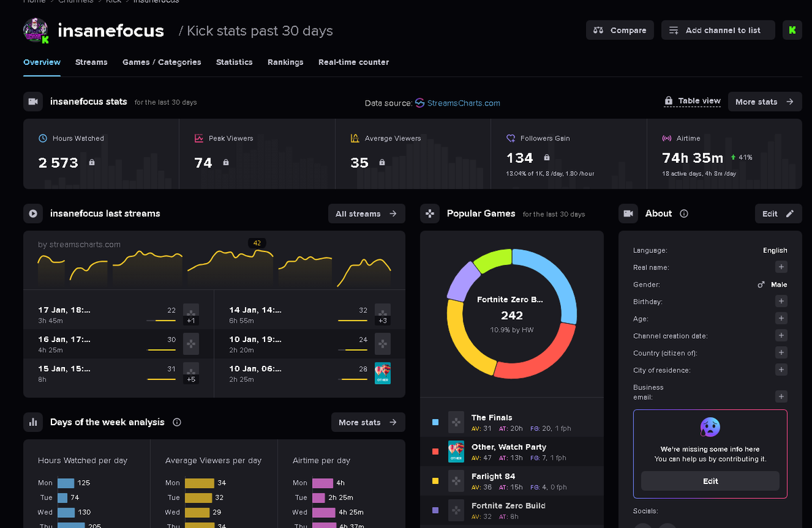Open the green Kick platform icon button
The height and width of the screenshot is (528, 812).
[792, 30]
